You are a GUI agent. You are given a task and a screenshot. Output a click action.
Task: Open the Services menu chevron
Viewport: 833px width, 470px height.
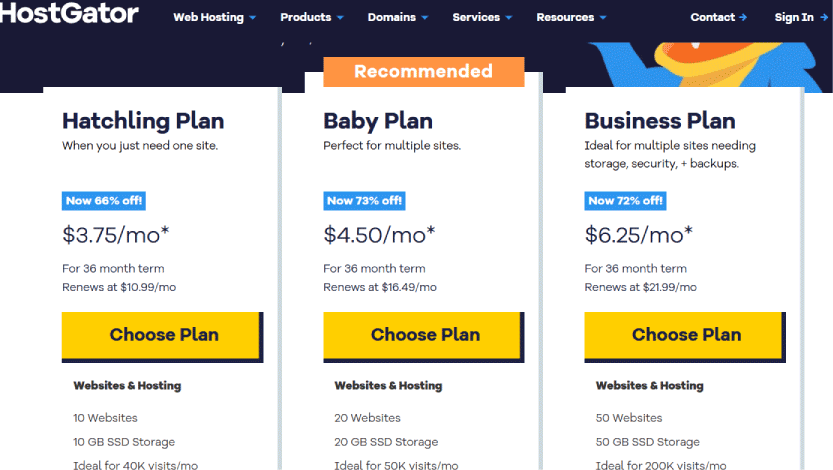click(x=508, y=18)
